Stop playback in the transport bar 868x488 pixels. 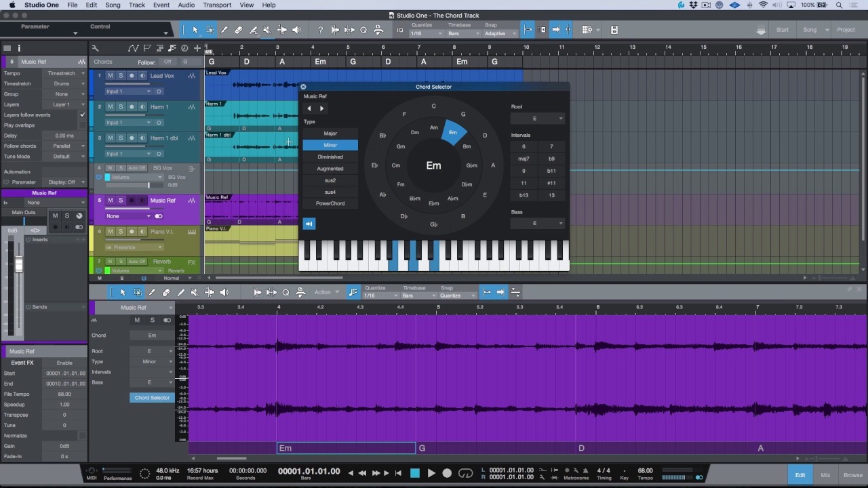pos(415,473)
